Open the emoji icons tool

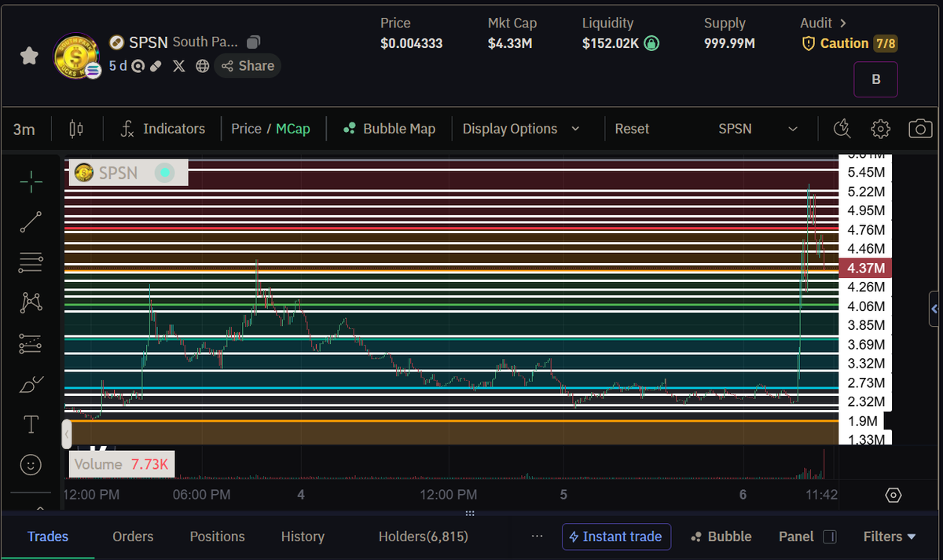(x=31, y=465)
